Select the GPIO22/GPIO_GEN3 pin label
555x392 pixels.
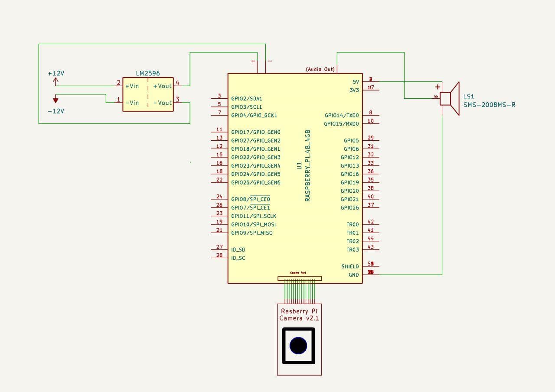256,157
